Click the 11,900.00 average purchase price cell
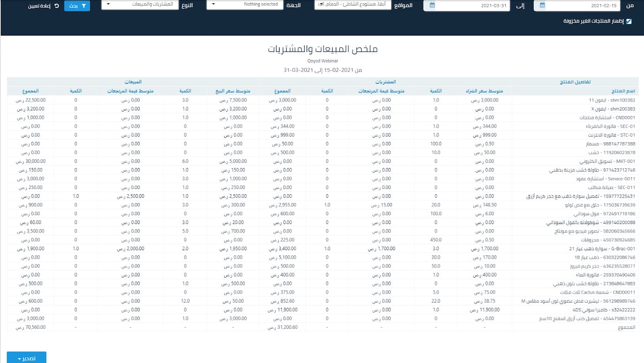Screen dimensions: 644x363 (x=484, y=310)
